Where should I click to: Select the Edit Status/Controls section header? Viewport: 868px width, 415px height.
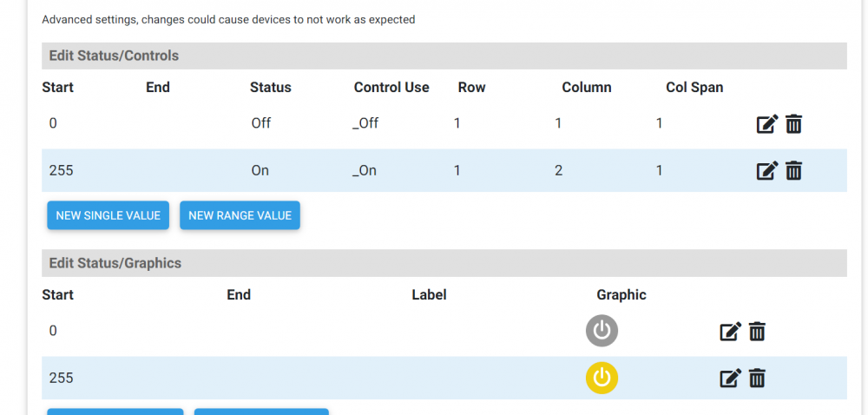coord(114,56)
